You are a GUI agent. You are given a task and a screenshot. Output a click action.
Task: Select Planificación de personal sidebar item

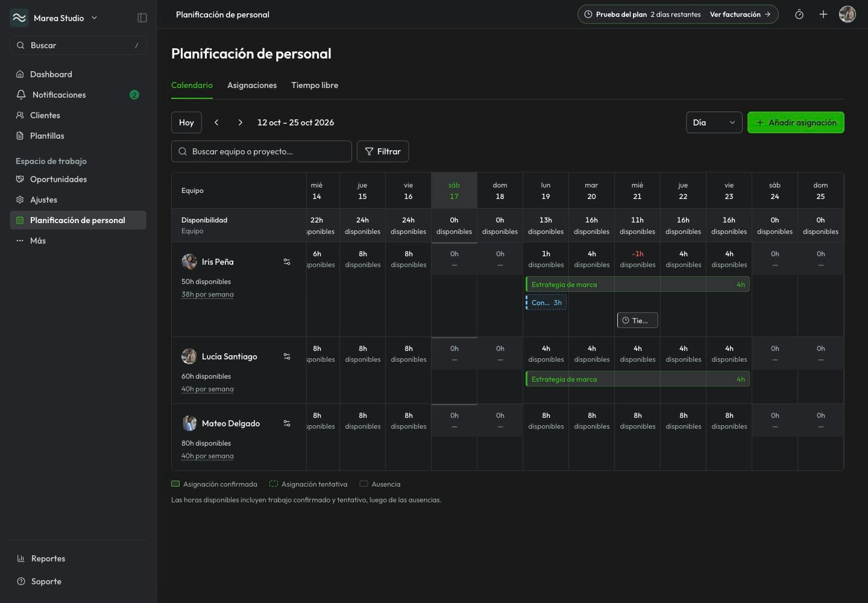(78, 220)
